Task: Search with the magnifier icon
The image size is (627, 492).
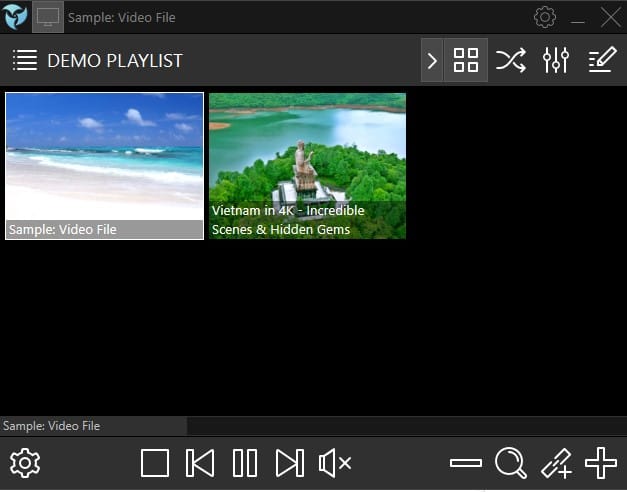Action: click(511, 463)
